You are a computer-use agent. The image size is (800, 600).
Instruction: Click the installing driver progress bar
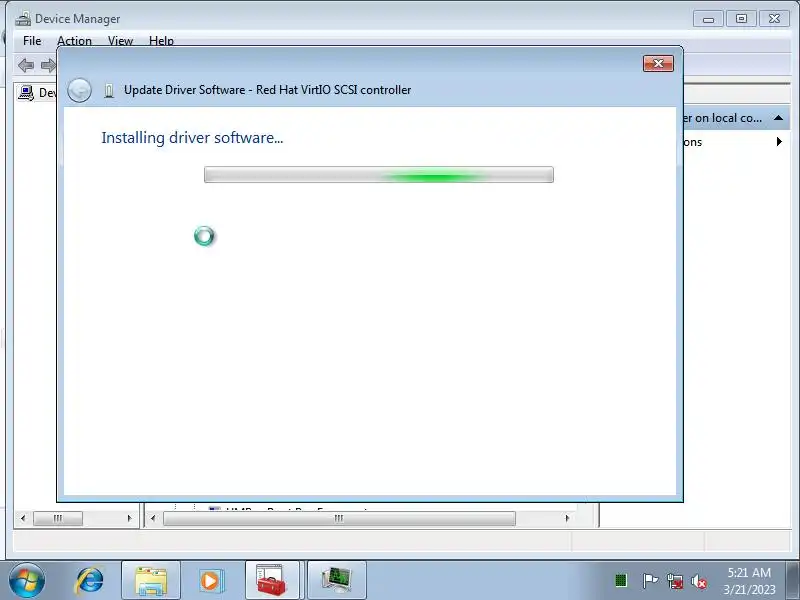[x=379, y=174]
